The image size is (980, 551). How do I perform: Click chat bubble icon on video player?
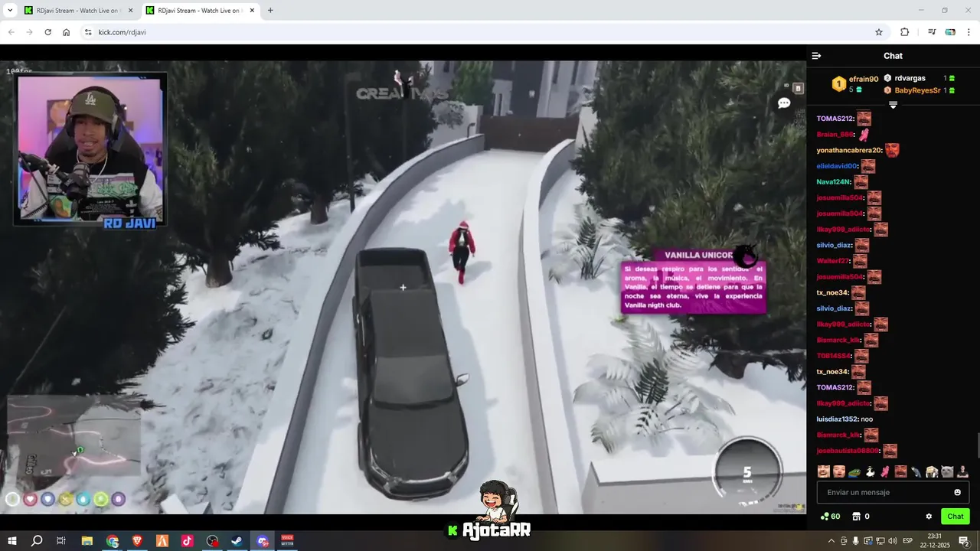tap(784, 103)
